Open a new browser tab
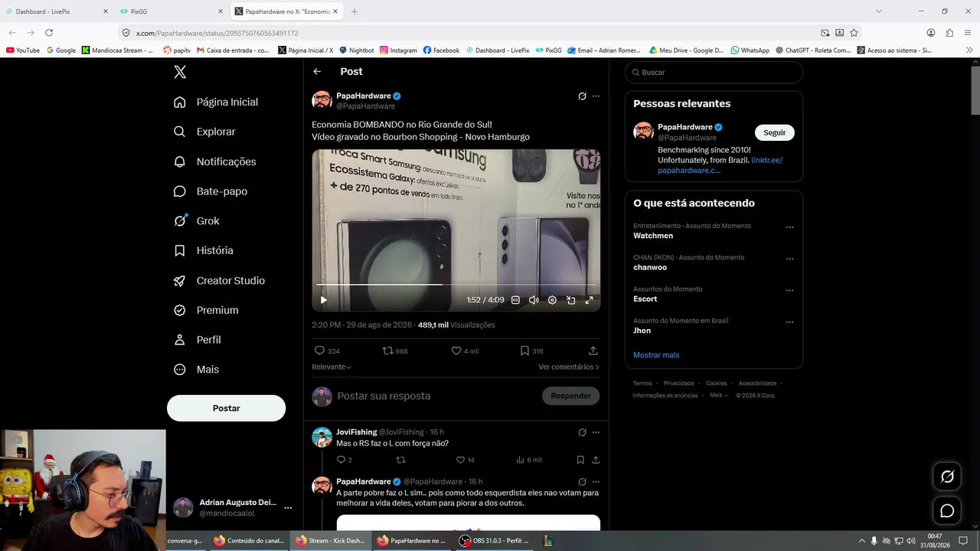Screen dimensions: 980x551 point(354,11)
